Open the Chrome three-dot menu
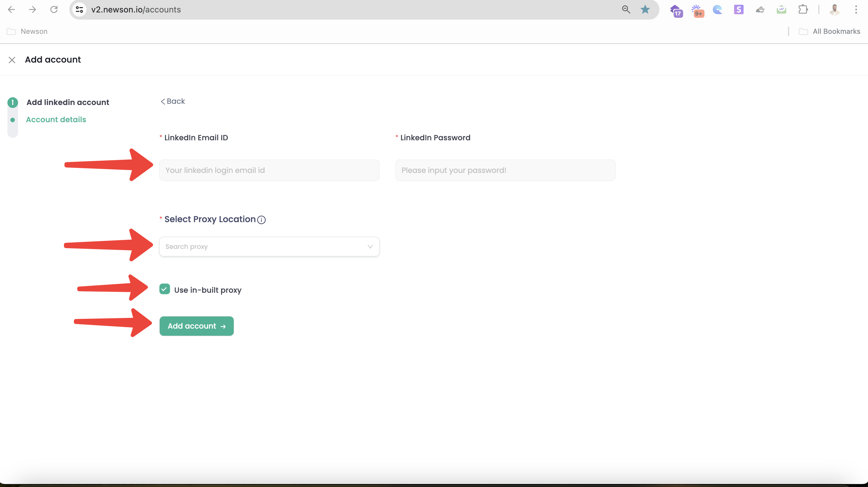This screenshot has height=487, width=868. (x=856, y=9)
